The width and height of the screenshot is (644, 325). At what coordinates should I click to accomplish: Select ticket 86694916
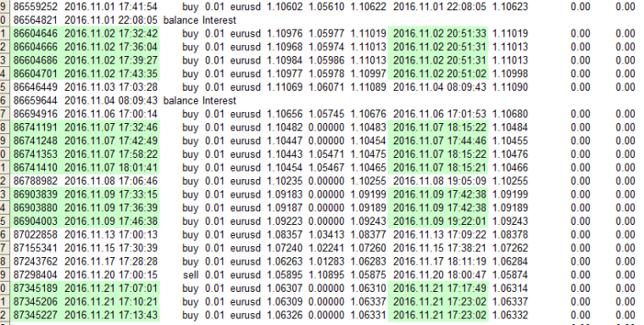click(x=36, y=114)
